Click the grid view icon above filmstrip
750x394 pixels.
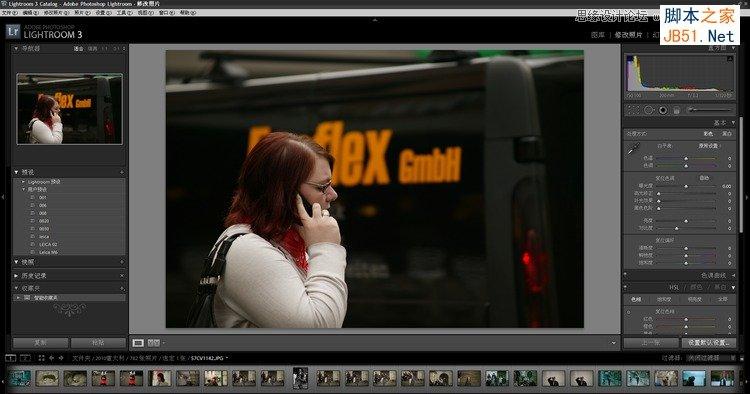pos(41,358)
